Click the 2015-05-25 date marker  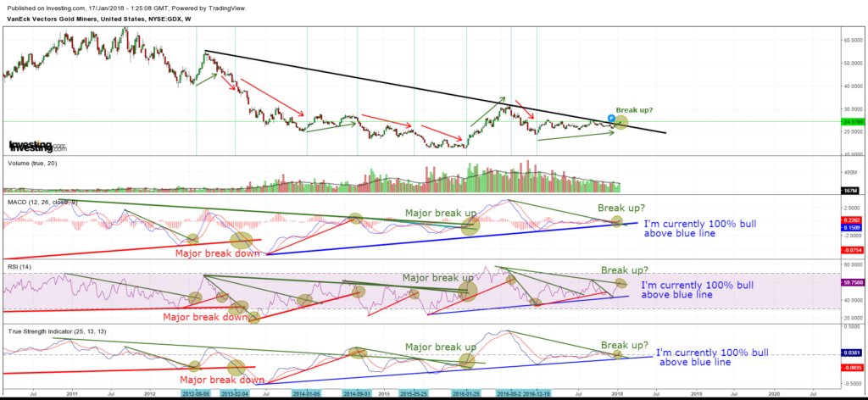coord(414,393)
